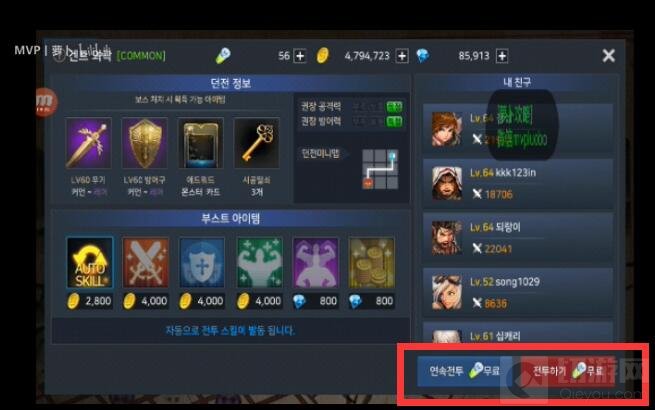Viewport: 655px width, 410px height.
Task: Close the dungeon info window
Action: [608, 56]
